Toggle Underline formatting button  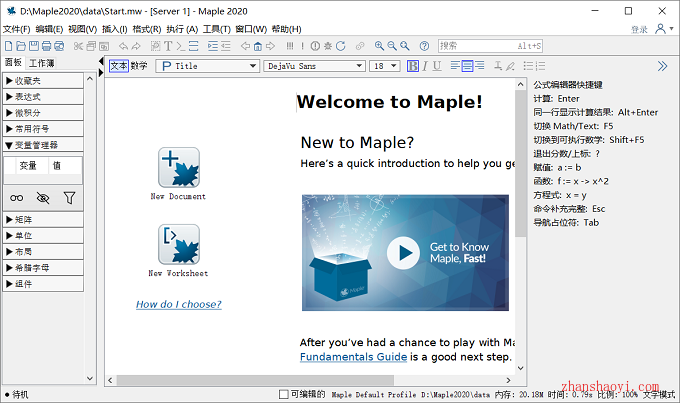437,66
